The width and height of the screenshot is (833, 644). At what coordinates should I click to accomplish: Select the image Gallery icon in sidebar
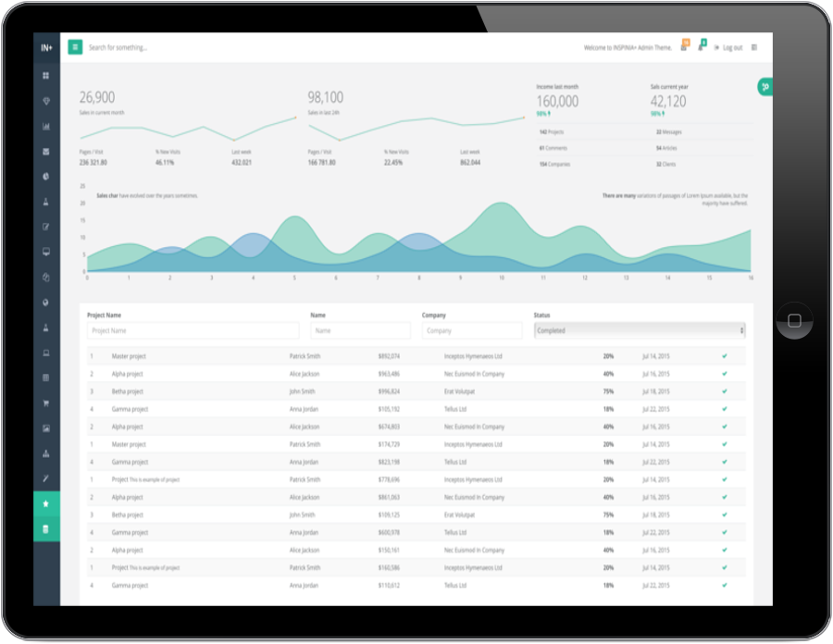(x=46, y=428)
